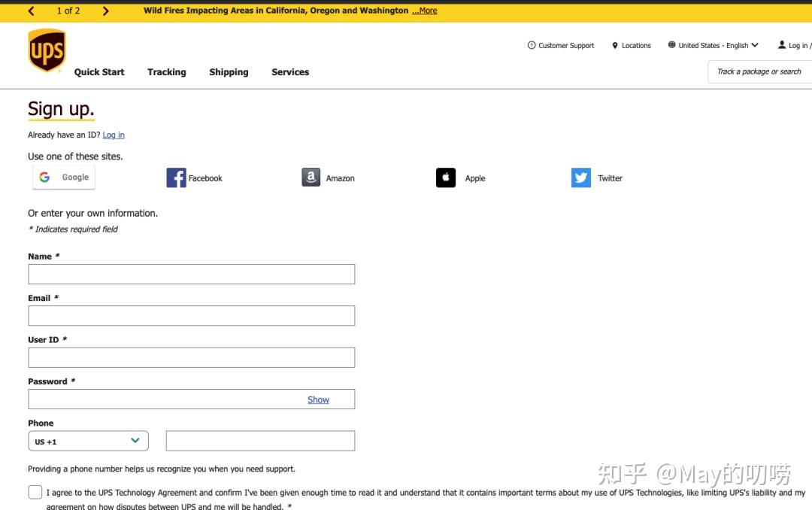Sign up with Google
This screenshot has height=510, width=812.
click(x=63, y=177)
